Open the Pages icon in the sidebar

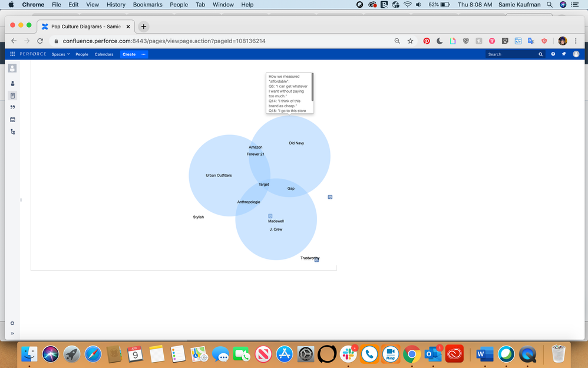[x=12, y=96]
